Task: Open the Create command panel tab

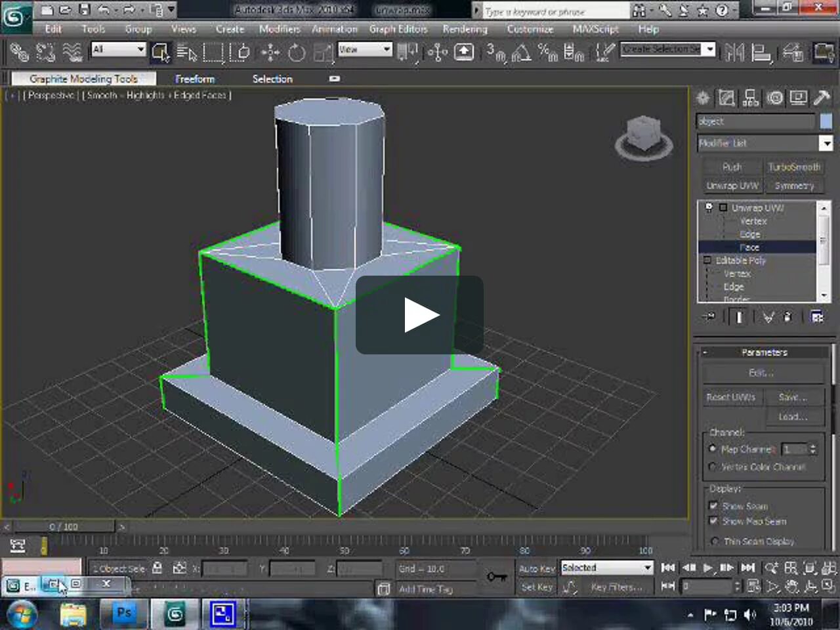Action: 703,98
